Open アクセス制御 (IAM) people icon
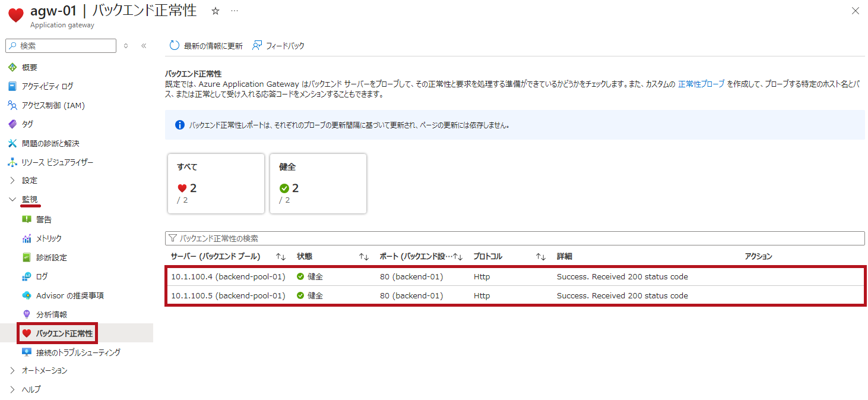This screenshot has width=868, height=400. [12, 105]
